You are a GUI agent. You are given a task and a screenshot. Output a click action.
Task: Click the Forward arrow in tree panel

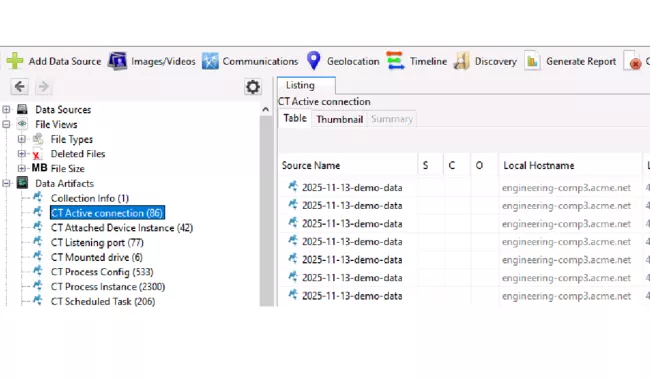pos(43,87)
